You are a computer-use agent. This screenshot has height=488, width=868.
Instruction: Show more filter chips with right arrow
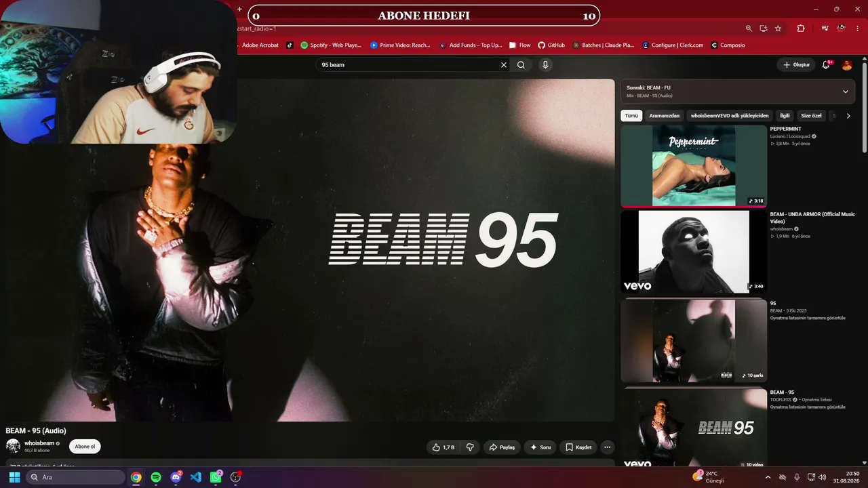click(x=848, y=116)
